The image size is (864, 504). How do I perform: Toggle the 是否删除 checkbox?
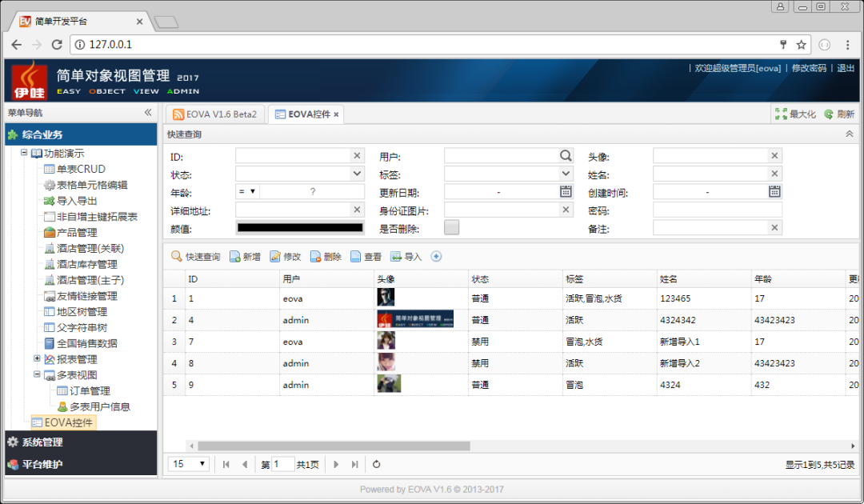[452, 227]
